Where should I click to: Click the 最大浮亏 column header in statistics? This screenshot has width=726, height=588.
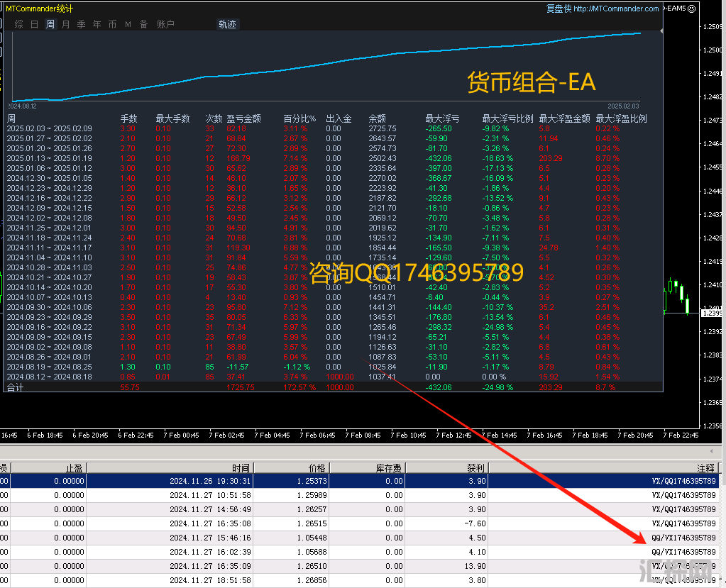[442, 118]
